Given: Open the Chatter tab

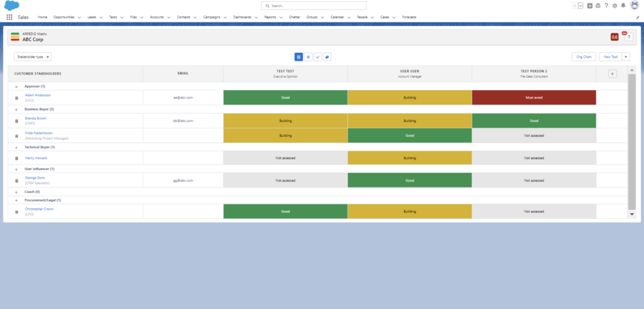Looking at the screenshot, I should (x=295, y=17).
